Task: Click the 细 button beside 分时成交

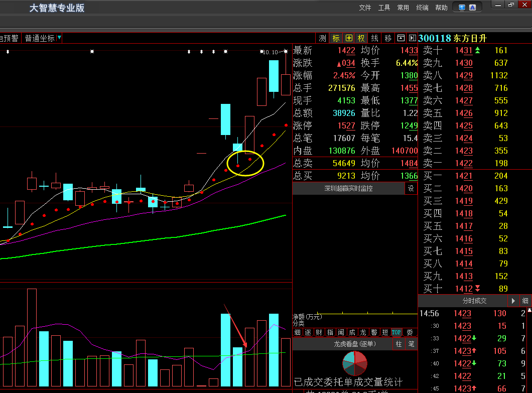Action: click(525, 301)
